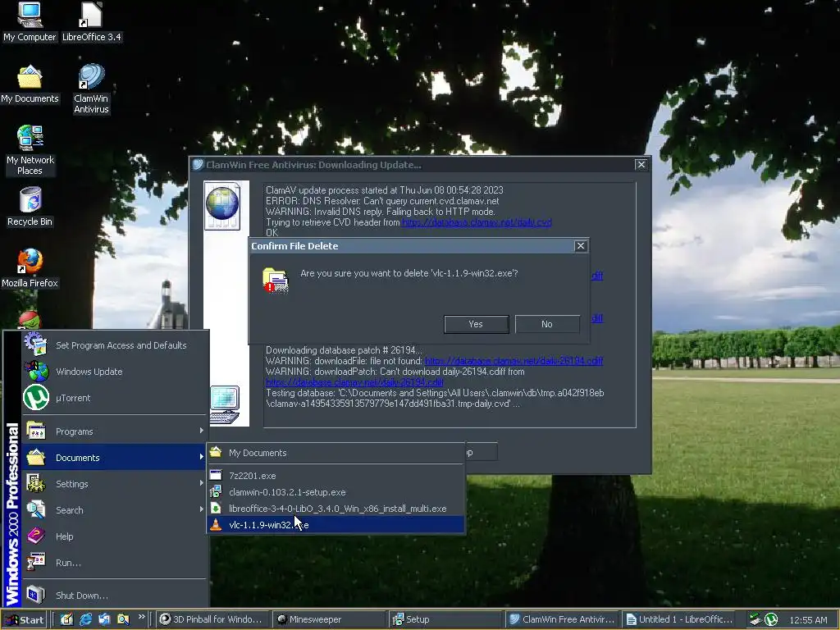Click the Set Program Access and Defaults icon
The width and height of the screenshot is (840, 630).
point(36,345)
